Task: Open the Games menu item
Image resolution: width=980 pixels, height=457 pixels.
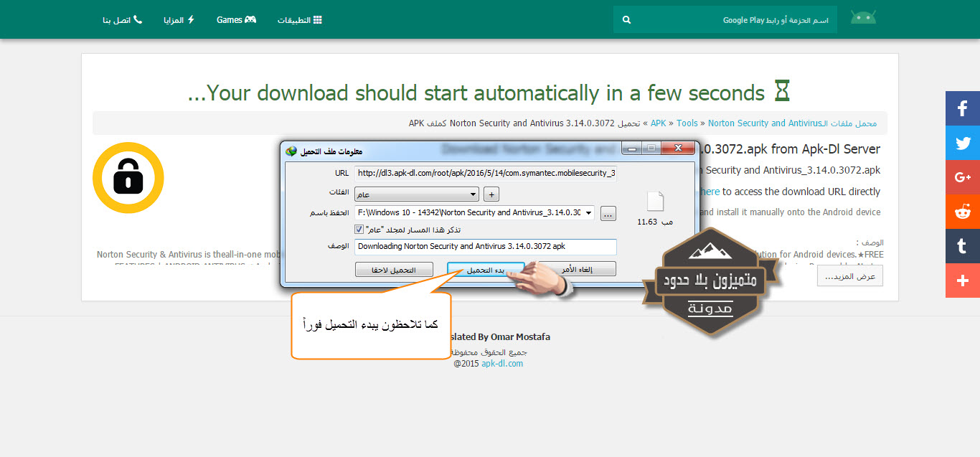Action: click(236, 20)
